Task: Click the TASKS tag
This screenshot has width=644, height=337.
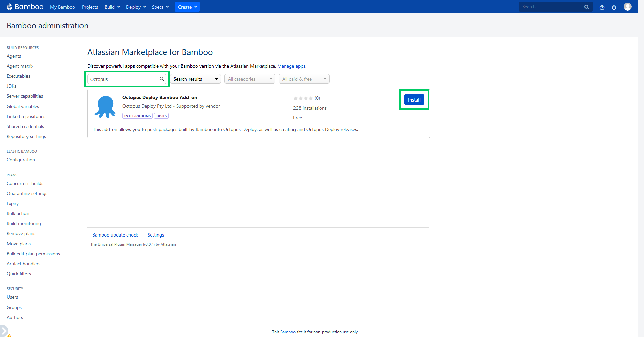Action: pos(161,116)
